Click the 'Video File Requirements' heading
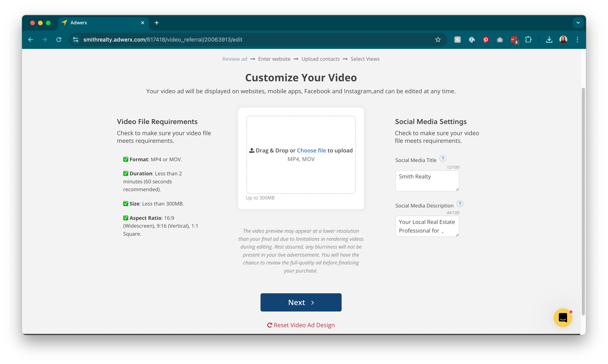 coord(157,122)
